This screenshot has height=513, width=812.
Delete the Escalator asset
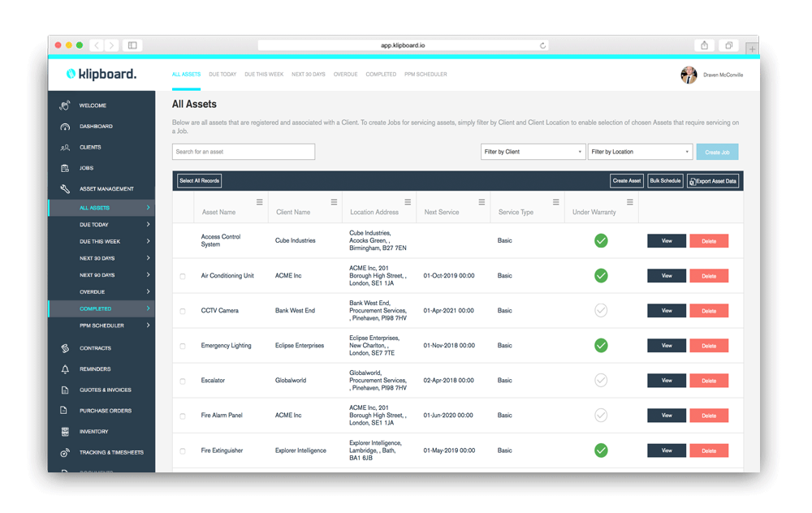tap(709, 381)
